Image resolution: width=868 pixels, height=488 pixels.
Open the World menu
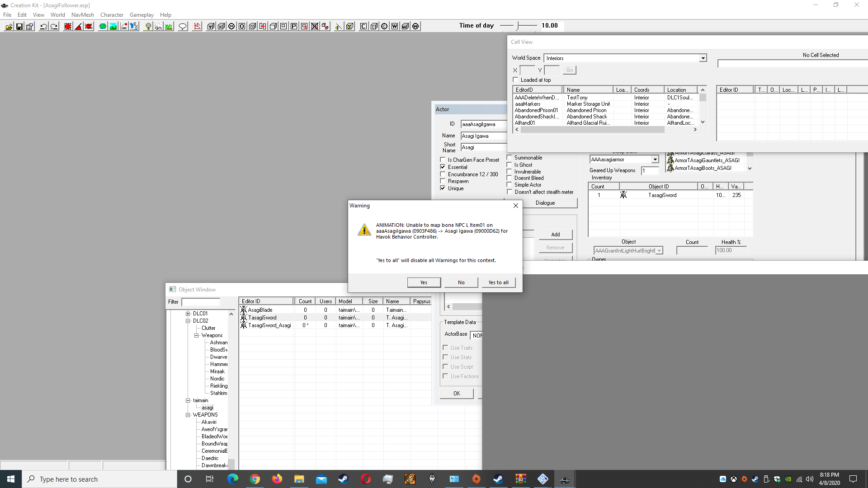58,15
